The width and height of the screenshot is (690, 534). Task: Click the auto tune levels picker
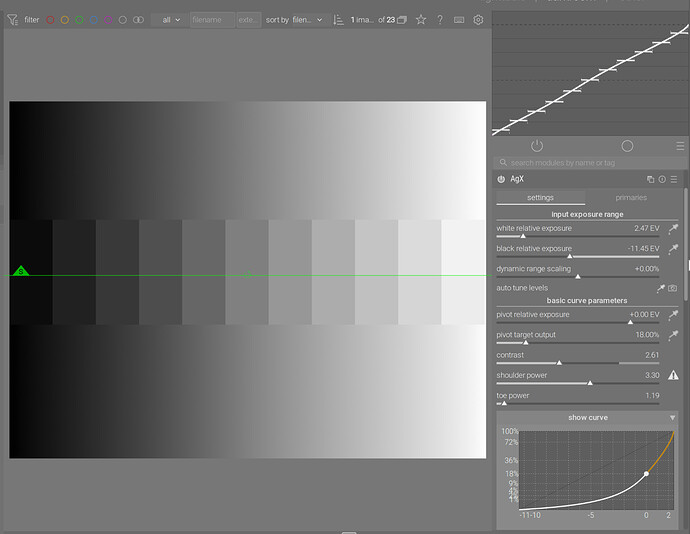point(661,288)
